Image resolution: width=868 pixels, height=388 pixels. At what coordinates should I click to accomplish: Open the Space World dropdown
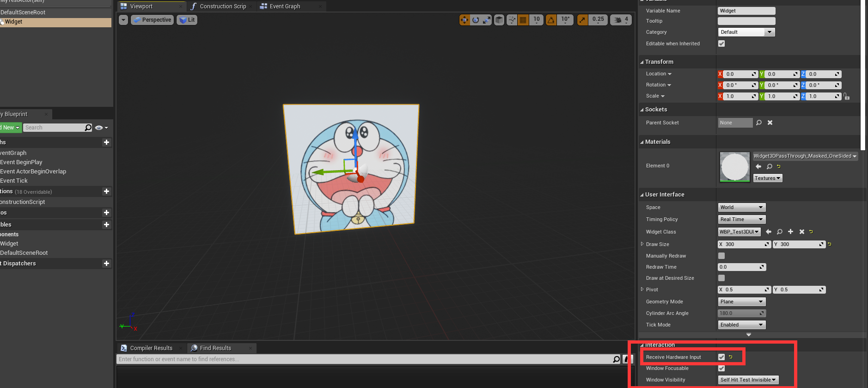[742, 207]
